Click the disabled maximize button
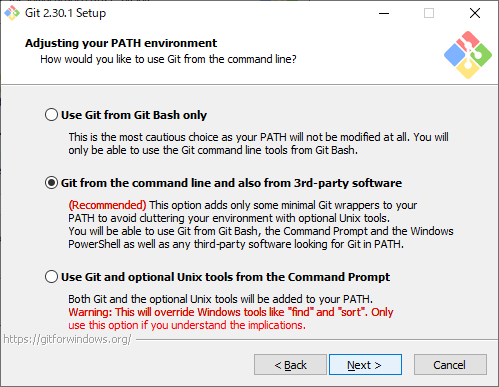Viewport: 499px width, 387px height. pos(429,13)
